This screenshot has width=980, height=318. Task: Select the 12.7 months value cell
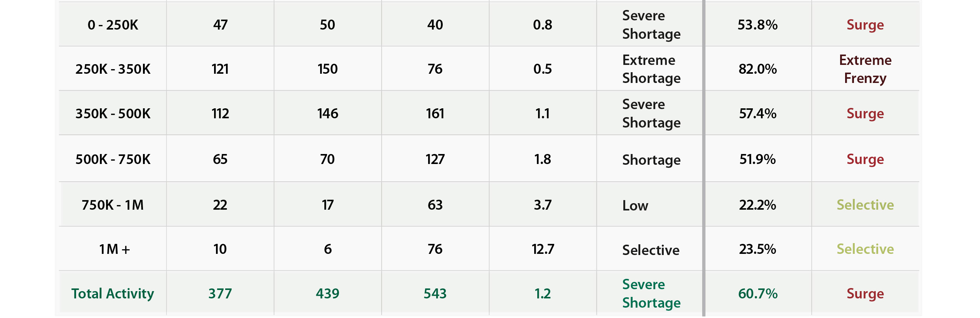[x=543, y=249]
